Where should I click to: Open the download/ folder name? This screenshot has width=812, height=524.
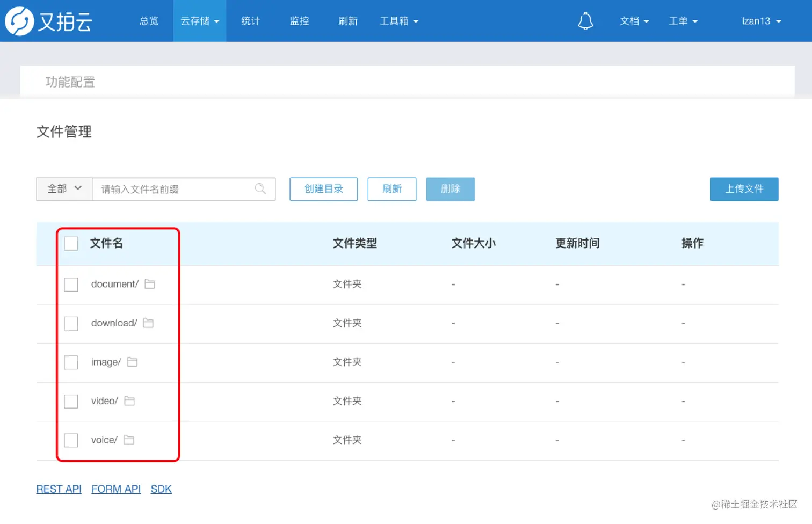click(114, 323)
